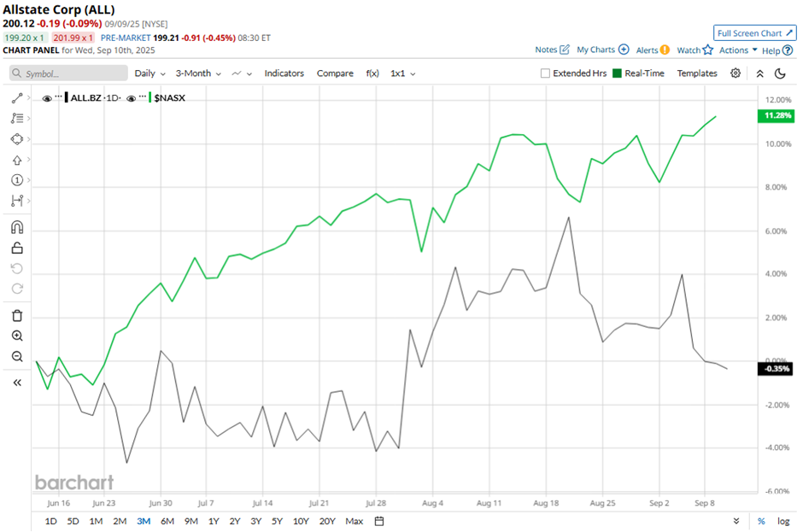Delete drawings with the trash icon

(17, 315)
